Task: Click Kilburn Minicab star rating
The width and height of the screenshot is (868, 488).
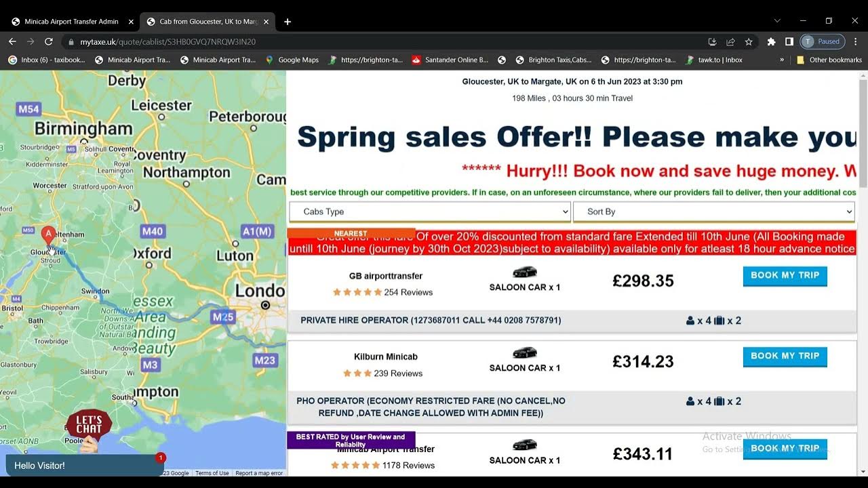Action: (357, 373)
